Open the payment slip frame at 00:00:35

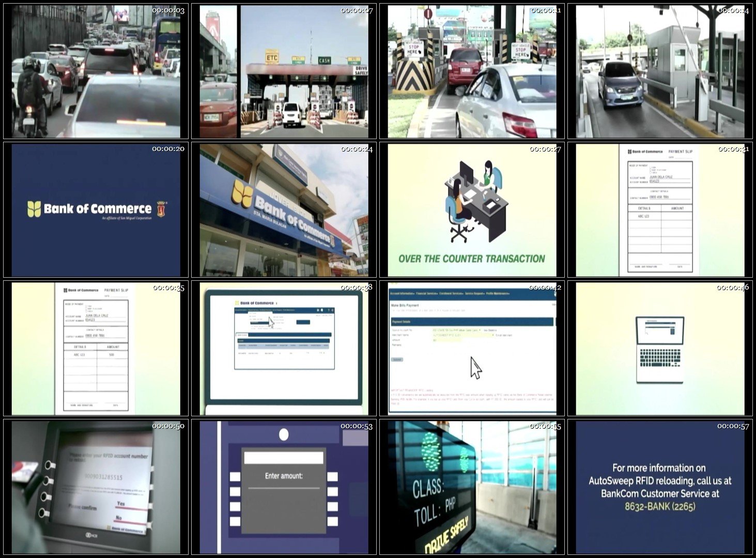(x=96, y=349)
